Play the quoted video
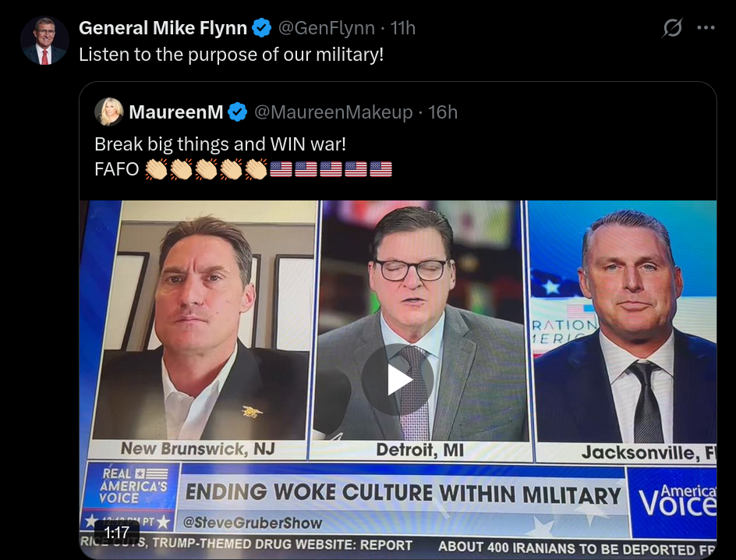Image resolution: width=736 pixels, height=560 pixels. click(x=399, y=379)
